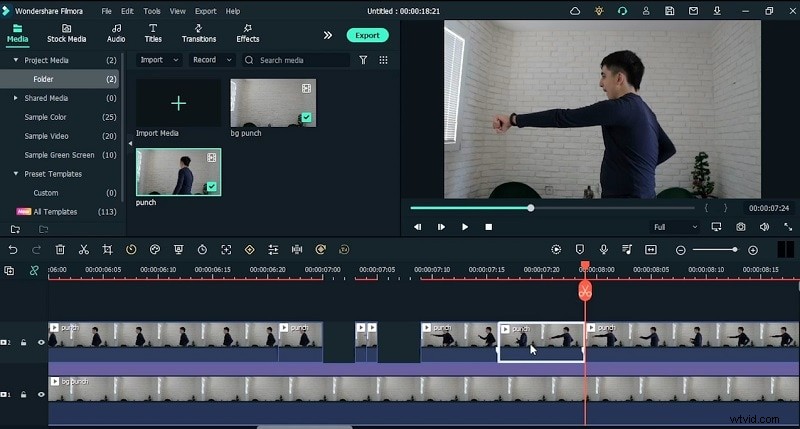The width and height of the screenshot is (800, 429).
Task: Split clip with the scissors toolbar icon
Action: [x=84, y=249]
